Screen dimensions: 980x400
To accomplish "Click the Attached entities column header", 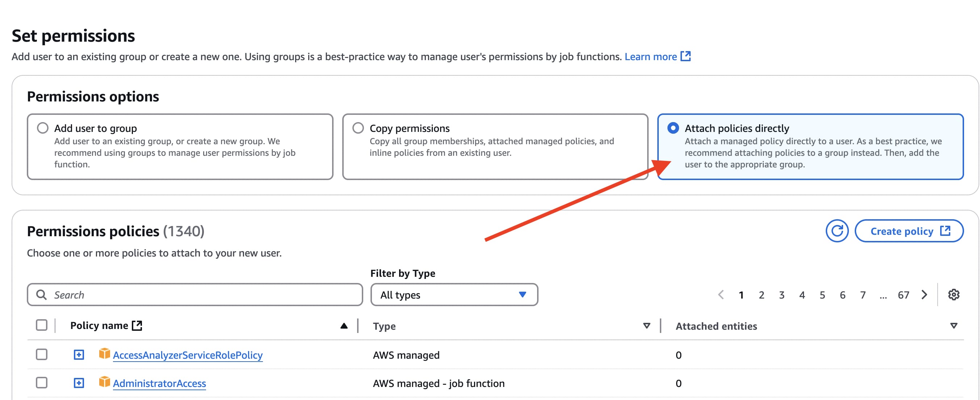I will point(716,326).
